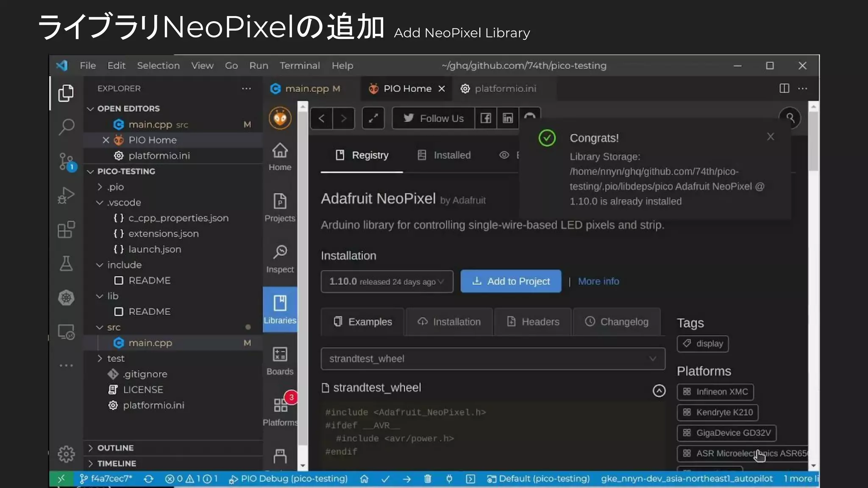
Task: Open the Manage gear icon
Action: click(x=66, y=454)
